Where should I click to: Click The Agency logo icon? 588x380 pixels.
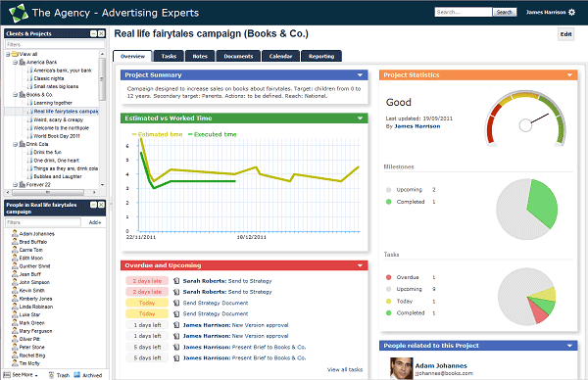click(19, 13)
